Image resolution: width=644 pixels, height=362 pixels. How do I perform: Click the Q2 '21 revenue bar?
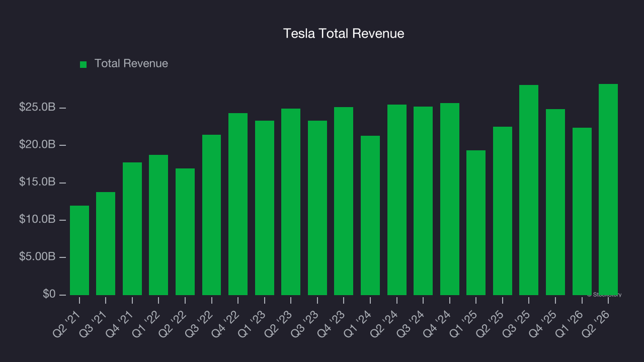point(79,250)
